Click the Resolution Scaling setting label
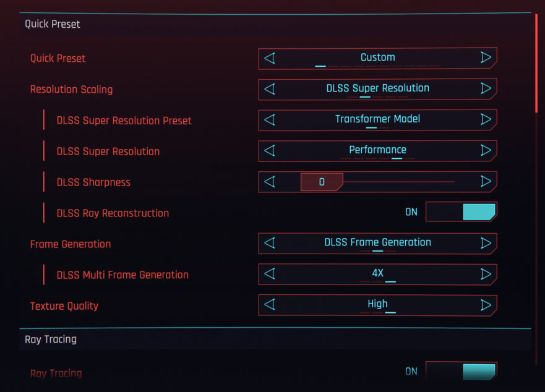 click(71, 90)
